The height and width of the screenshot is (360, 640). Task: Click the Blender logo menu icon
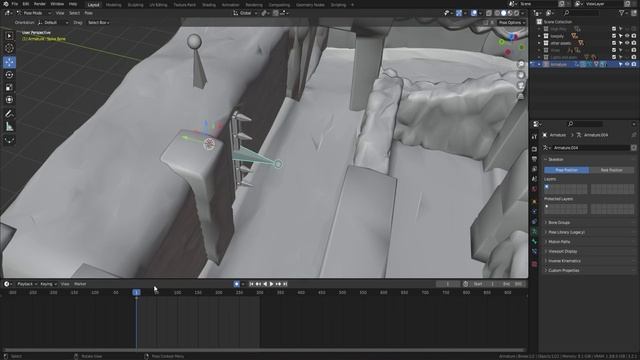click(x=6, y=4)
